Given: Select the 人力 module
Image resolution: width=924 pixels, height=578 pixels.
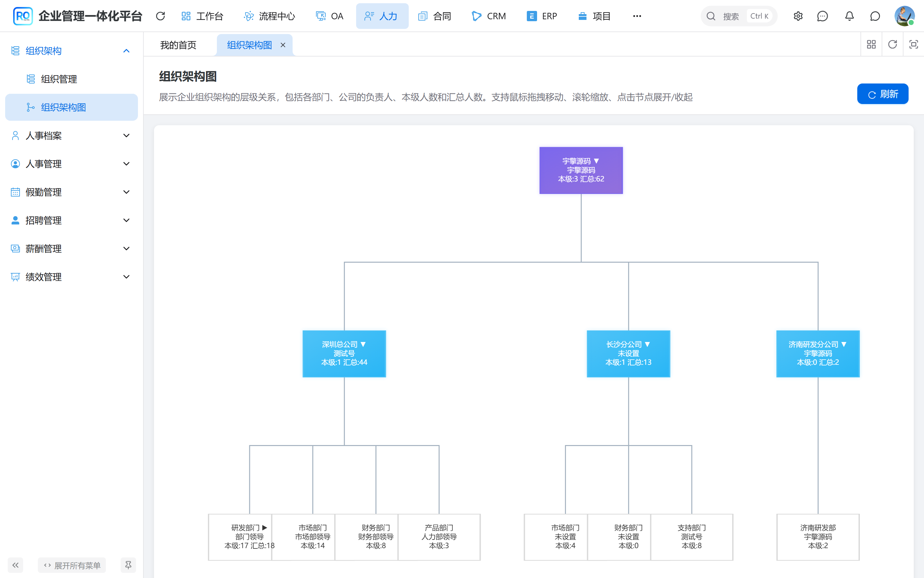Looking at the screenshot, I should [x=382, y=16].
